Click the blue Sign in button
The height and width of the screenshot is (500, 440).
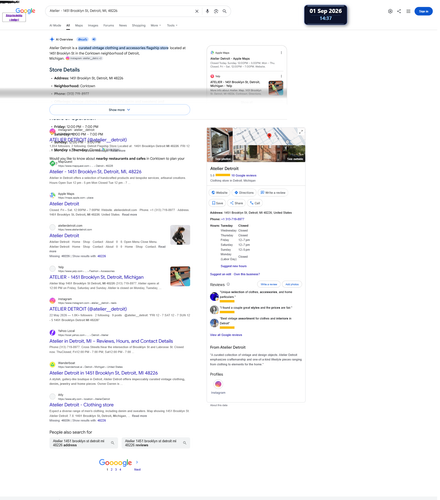423,11
